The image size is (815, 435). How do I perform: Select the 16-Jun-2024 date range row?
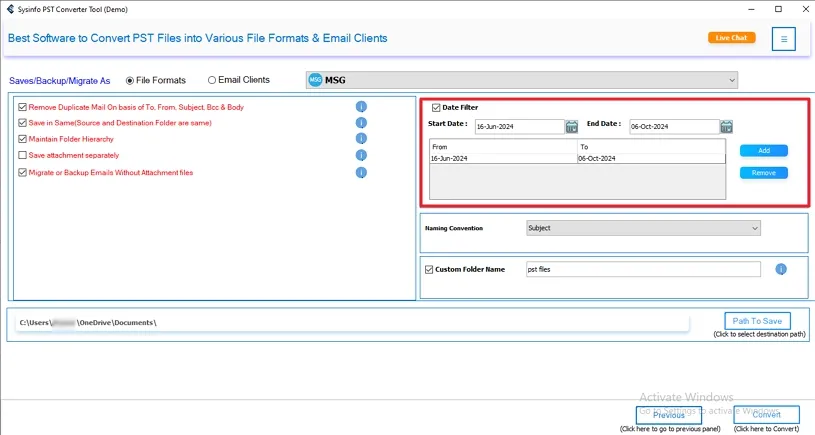coord(503,159)
